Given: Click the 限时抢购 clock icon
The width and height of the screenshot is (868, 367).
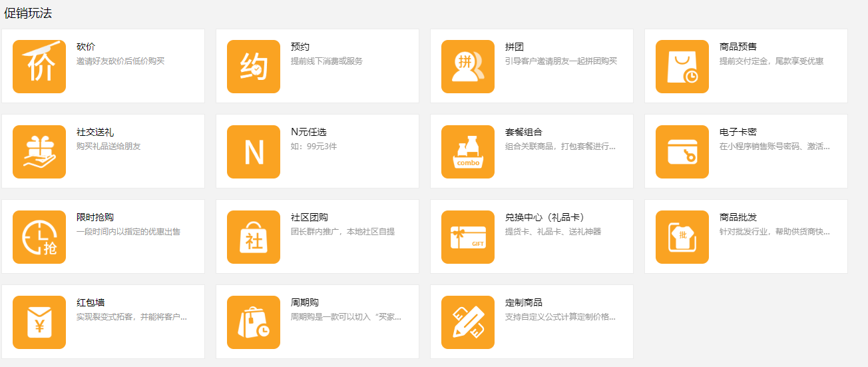Looking at the screenshot, I should click(39, 237).
